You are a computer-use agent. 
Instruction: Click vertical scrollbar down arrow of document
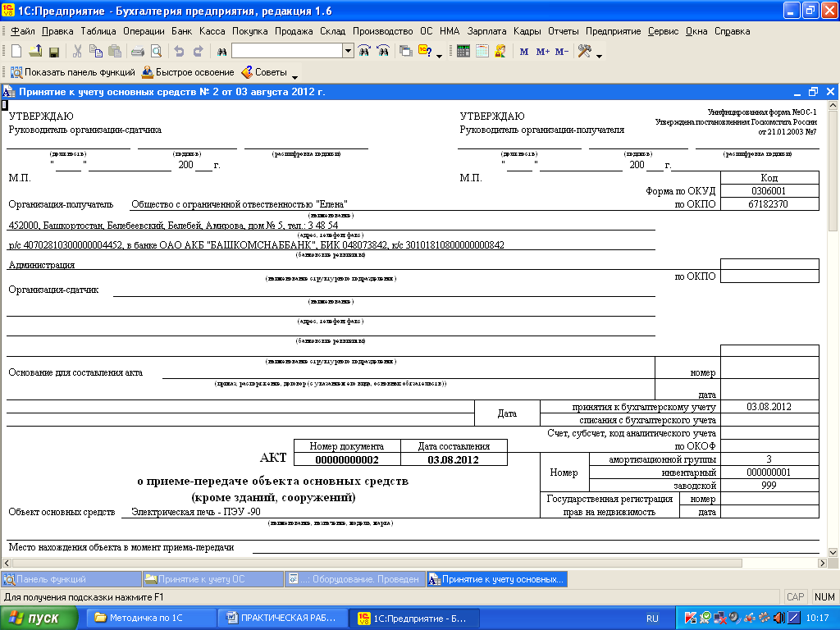[833, 552]
